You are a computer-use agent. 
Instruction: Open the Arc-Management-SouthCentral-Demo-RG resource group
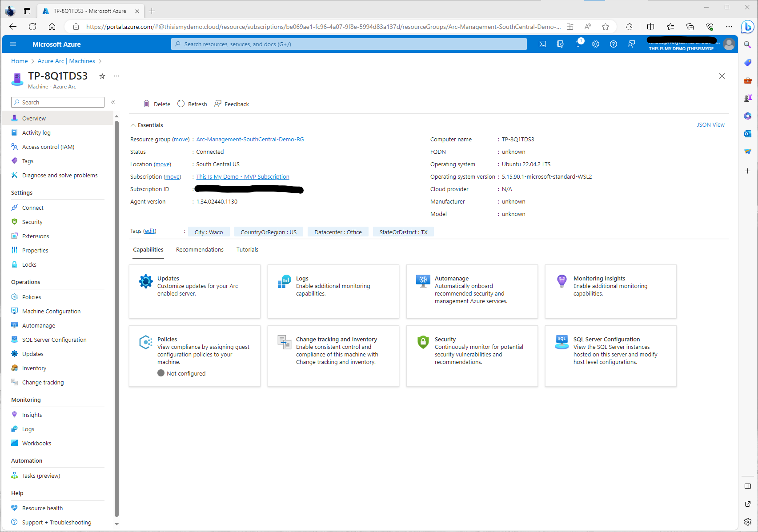(x=250, y=139)
